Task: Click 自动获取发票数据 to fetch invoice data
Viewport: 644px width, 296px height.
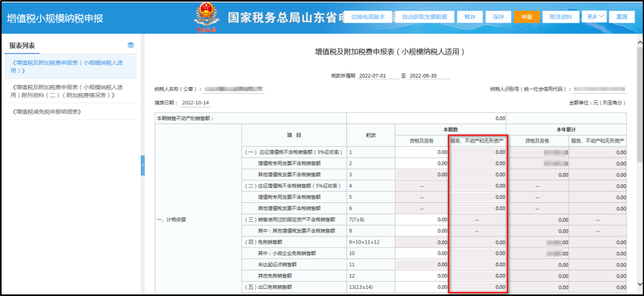Action: pos(425,17)
